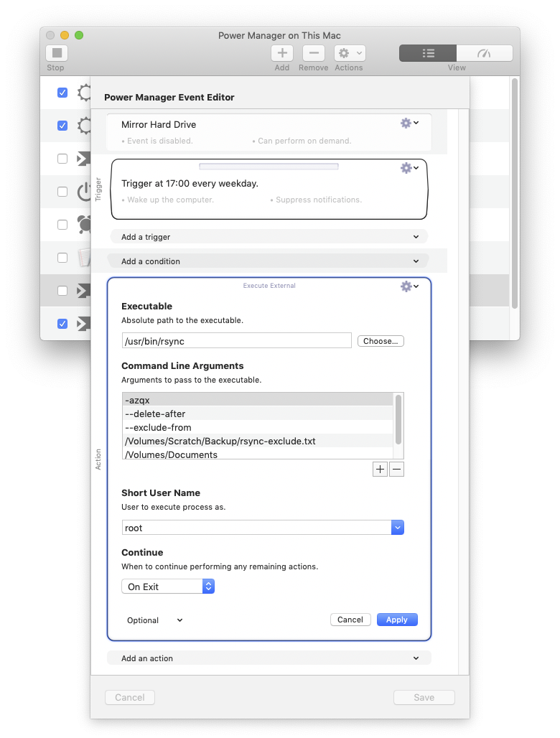Select the --delete-after argument row

pos(258,414)
